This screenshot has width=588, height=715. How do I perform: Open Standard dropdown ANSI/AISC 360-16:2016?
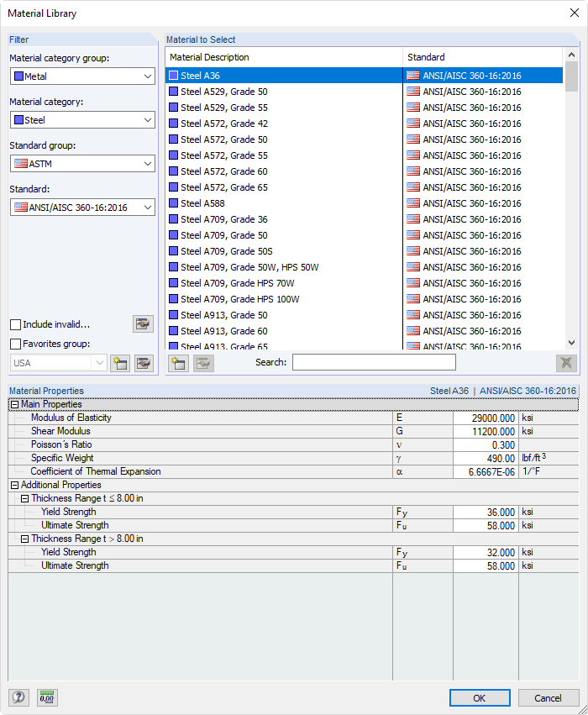click(x=82, y=208)
